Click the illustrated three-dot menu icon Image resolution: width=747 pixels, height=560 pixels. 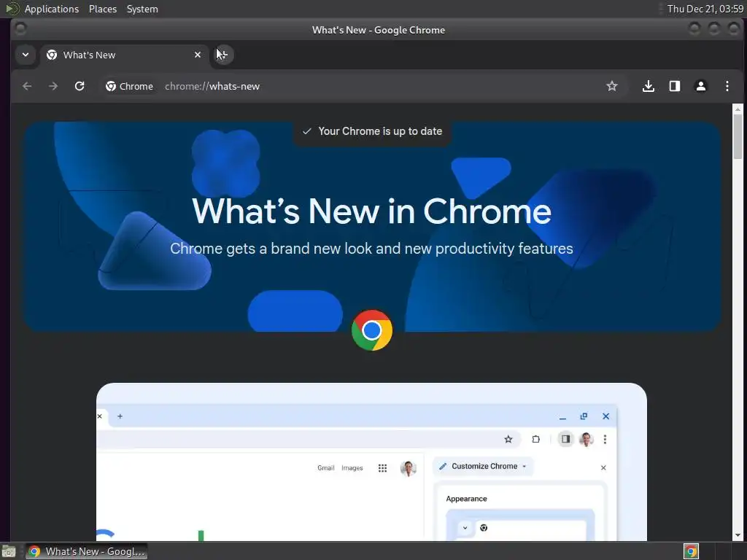(x=605, y=439)
